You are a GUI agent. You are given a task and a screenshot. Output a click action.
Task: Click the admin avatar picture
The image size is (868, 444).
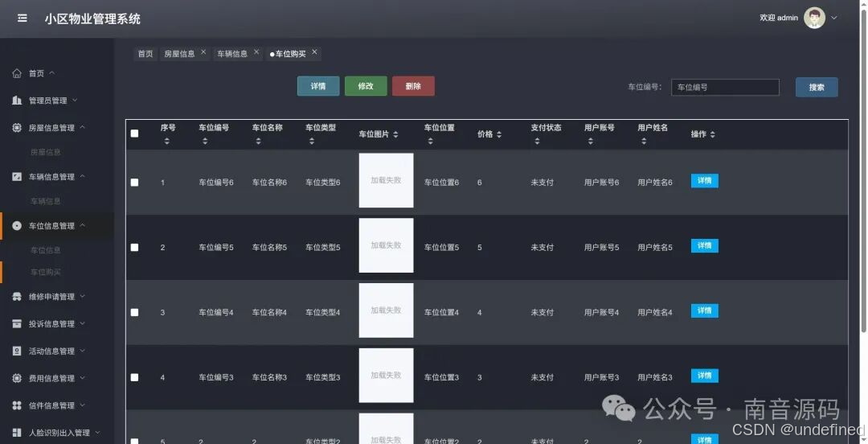[x=814, y=18]
